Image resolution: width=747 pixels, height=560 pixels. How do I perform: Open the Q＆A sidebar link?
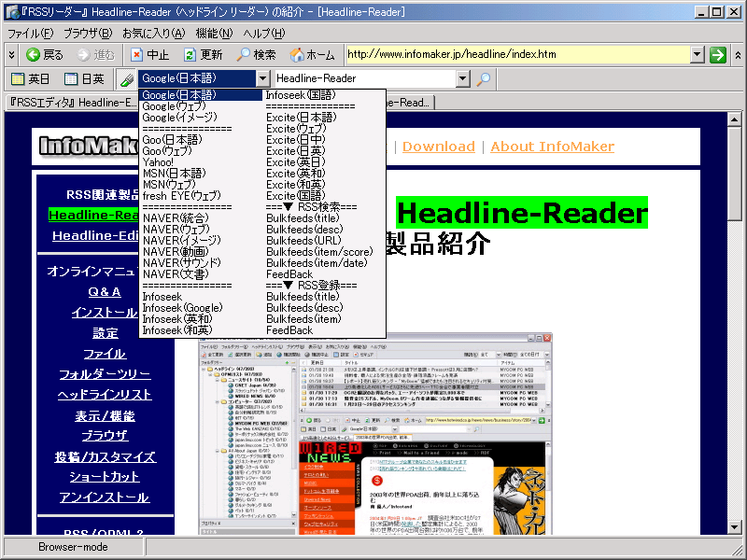(x=105, y=292)
